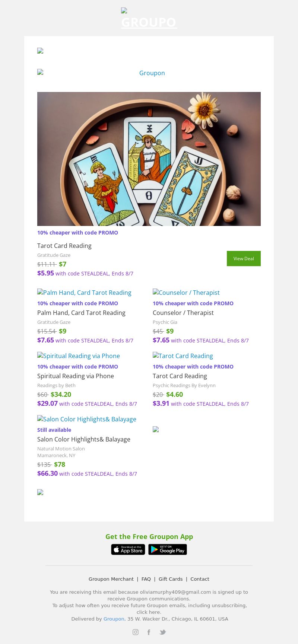Open the FAQ footer link
Image resolution: width=298 pixels, height=644 pixels.
click(x=146, y=579)
